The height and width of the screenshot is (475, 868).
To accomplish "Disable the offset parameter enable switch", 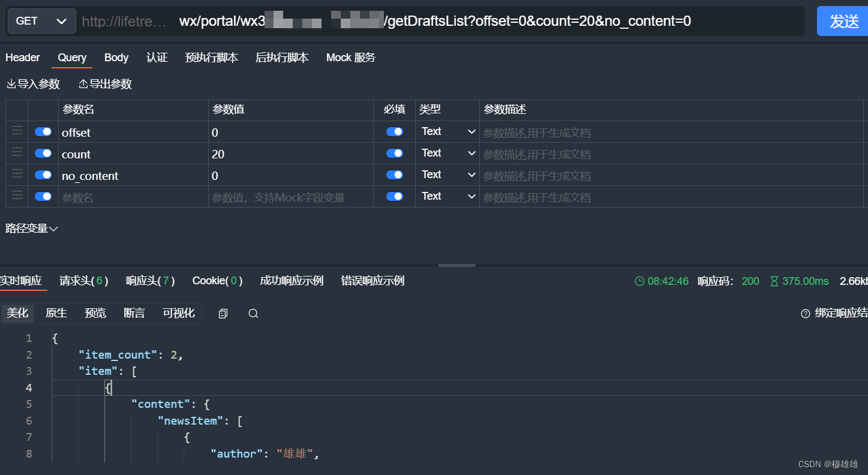I will coord(43,131).
